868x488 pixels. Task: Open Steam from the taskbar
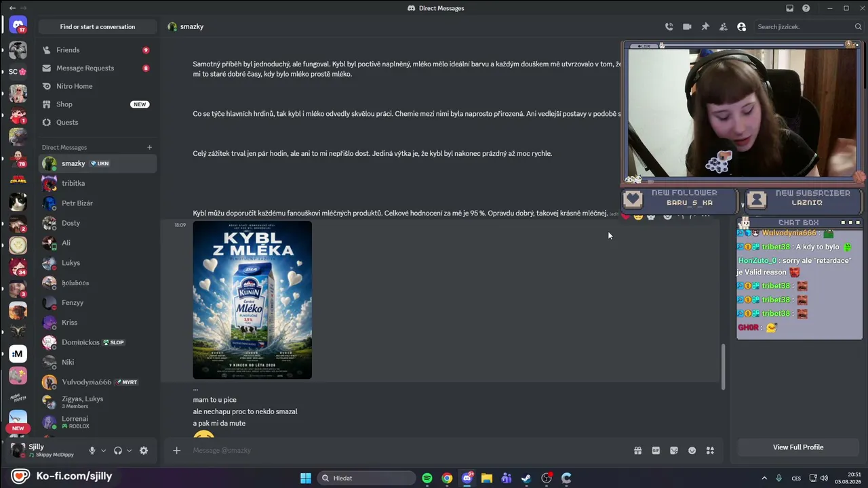[526, 478]
